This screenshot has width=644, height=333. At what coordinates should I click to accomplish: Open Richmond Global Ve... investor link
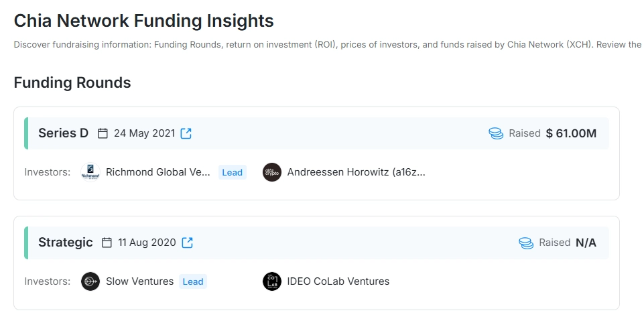click(158, 172)
